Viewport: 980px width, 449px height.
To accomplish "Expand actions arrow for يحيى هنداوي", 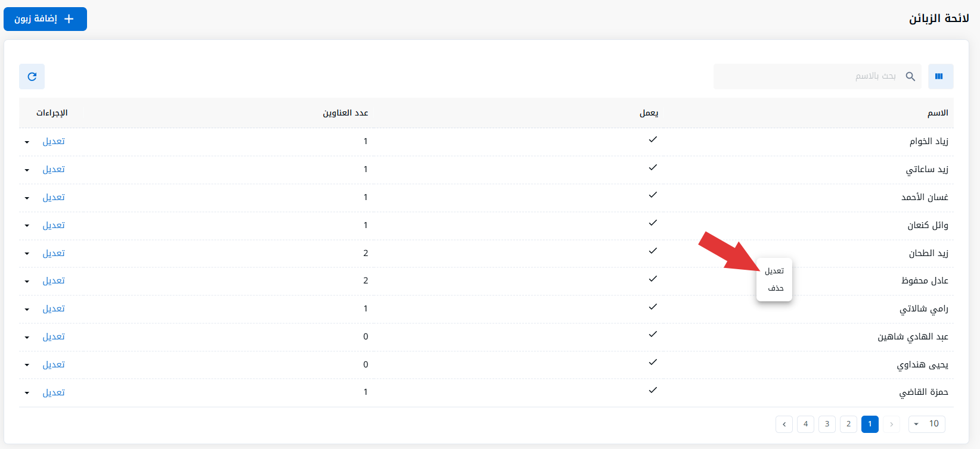I will click(x=27, y=366).
